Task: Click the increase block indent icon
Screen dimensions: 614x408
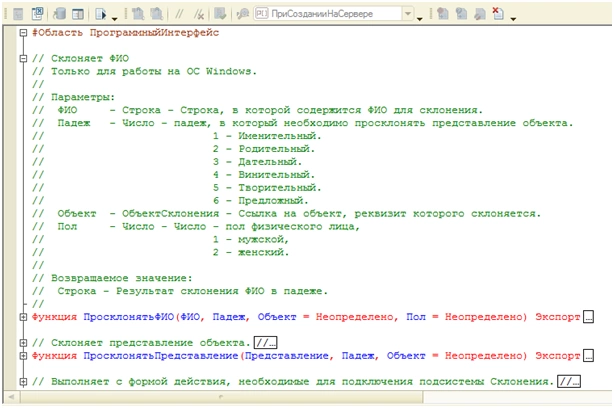Action: click(x=138, y=14)
